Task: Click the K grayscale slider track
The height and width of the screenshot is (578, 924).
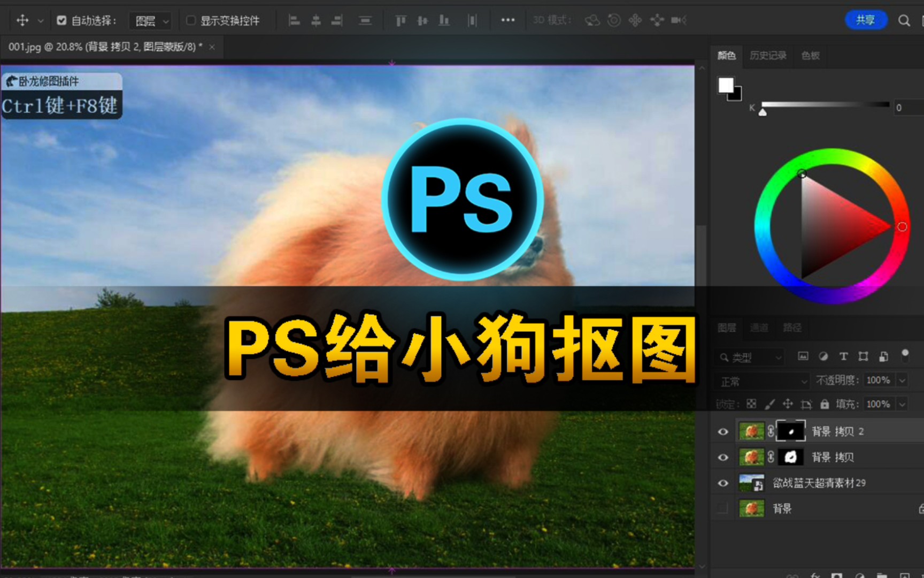Action: pyautogui.click(x=825, y=104)
